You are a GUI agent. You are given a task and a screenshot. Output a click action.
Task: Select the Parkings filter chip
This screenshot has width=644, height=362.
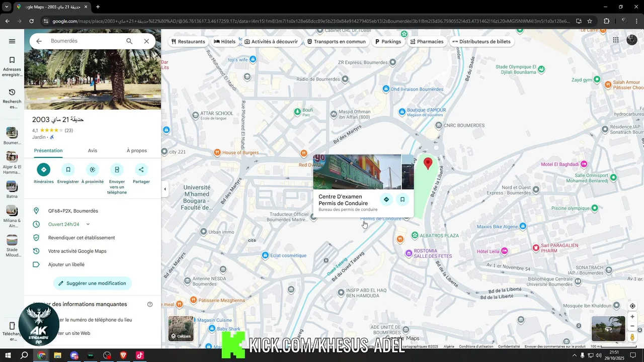point(388,42)
